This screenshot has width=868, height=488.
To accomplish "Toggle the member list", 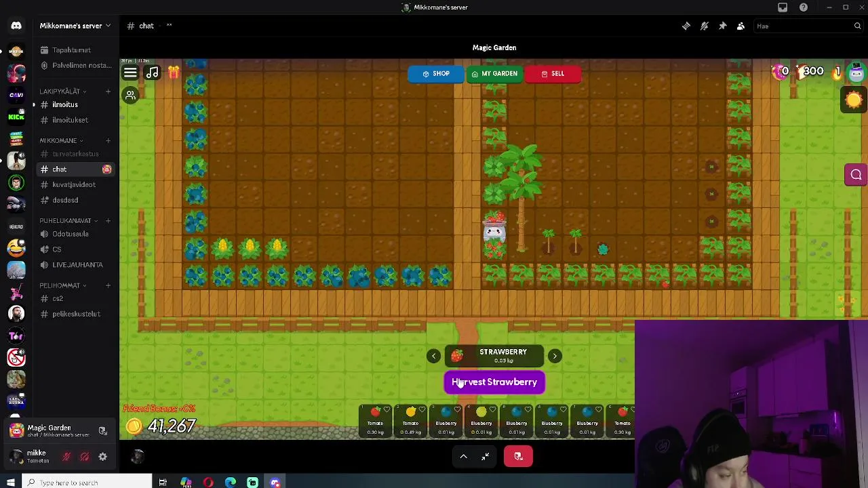I will (x=741, y=26).
